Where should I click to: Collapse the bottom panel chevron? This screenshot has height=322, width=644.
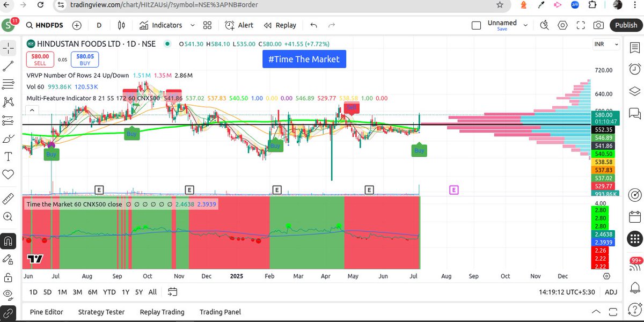coord(596,312)
